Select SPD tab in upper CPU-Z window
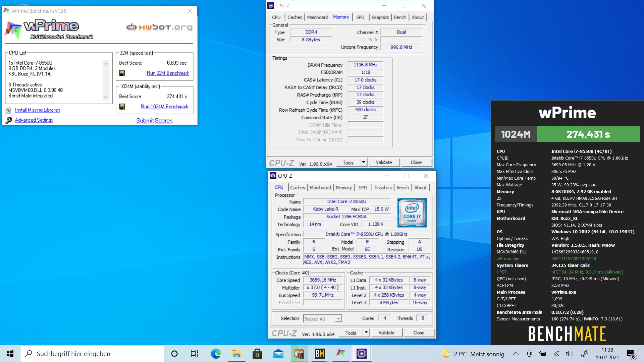The height and width of the screenshot is (362, 644). pos(360,17)
